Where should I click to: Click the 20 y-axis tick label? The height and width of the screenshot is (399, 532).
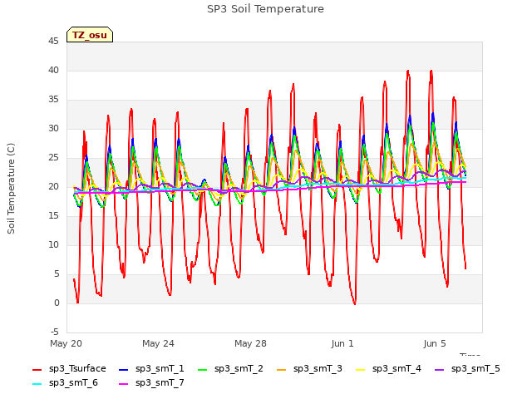click(x=53, y=186)
